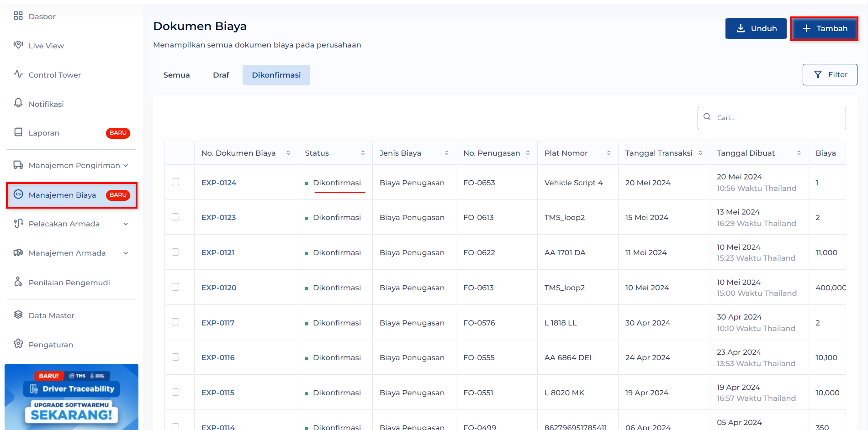Sort by No. Penugasan column arrows
This screenshot has width=868, height=430.
click(528, 153)
